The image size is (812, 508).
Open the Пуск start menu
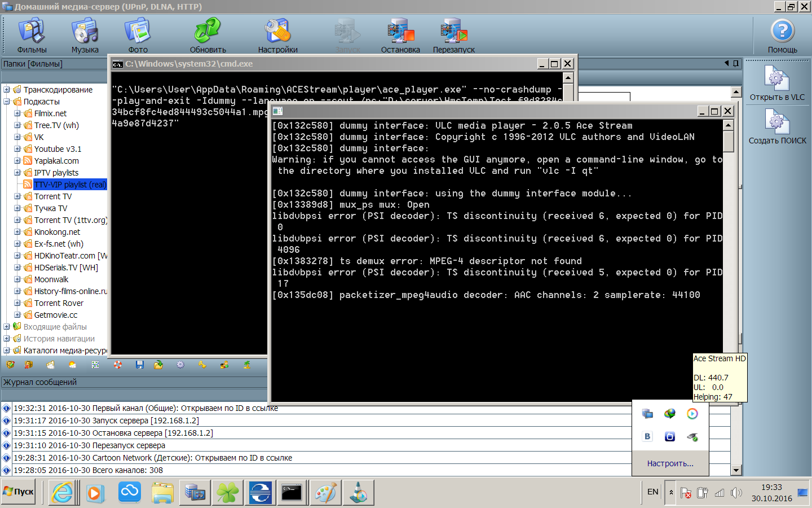pos(19,492)
